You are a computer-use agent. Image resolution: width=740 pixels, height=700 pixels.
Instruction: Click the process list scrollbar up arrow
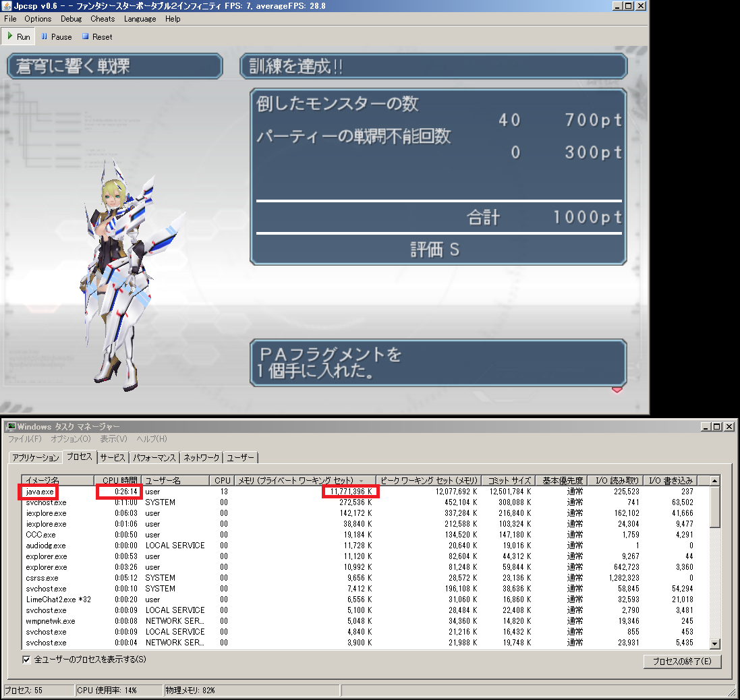click(715, 481)
